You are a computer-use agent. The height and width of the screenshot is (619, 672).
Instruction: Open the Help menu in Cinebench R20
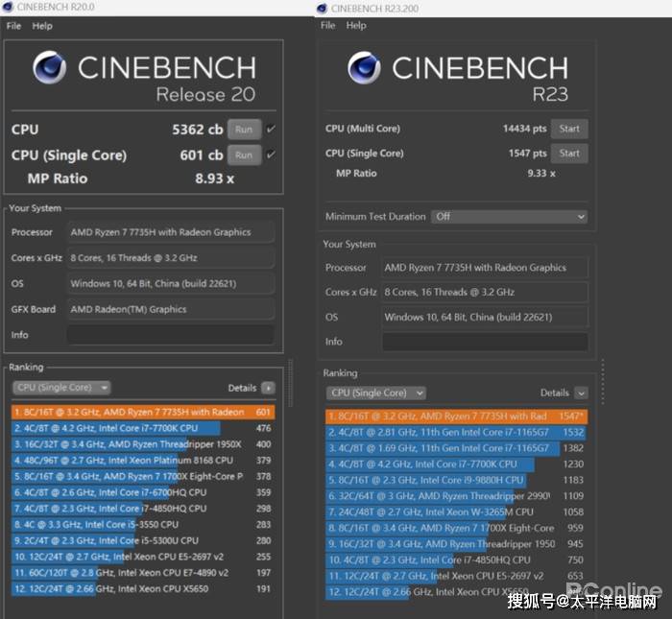(42, 26)
